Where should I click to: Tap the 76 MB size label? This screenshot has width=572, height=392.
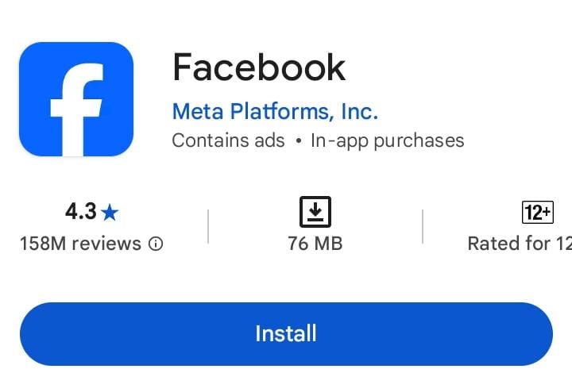[x=315, y=244]
